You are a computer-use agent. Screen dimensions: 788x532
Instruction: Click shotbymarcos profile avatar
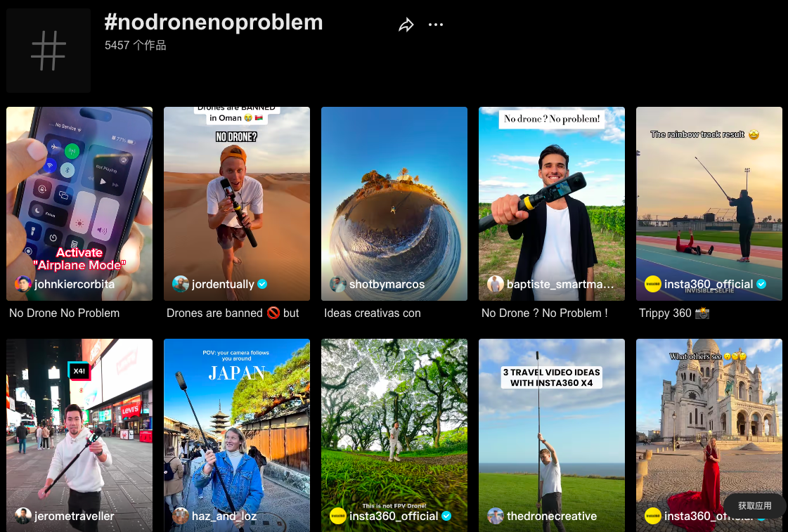click(x=337, y=284)
